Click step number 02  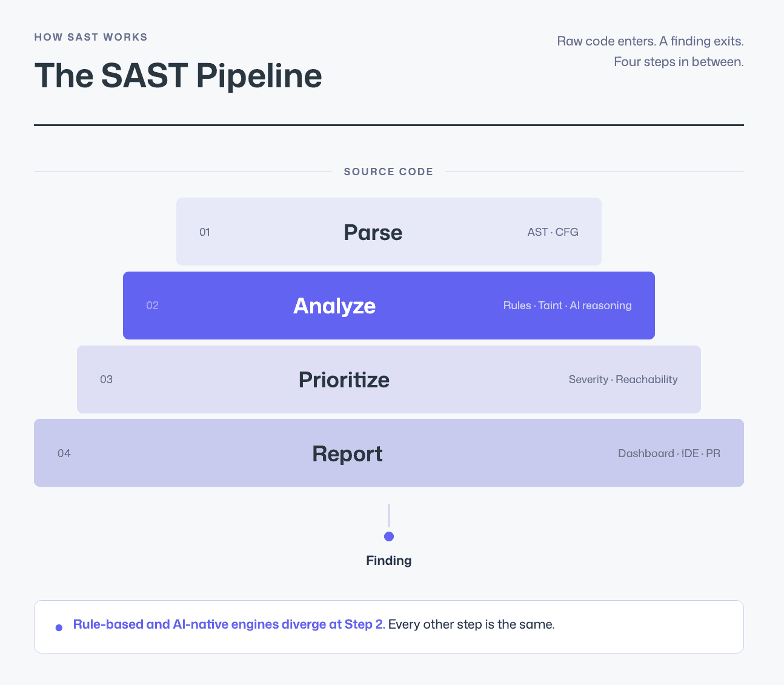(152, 306)
